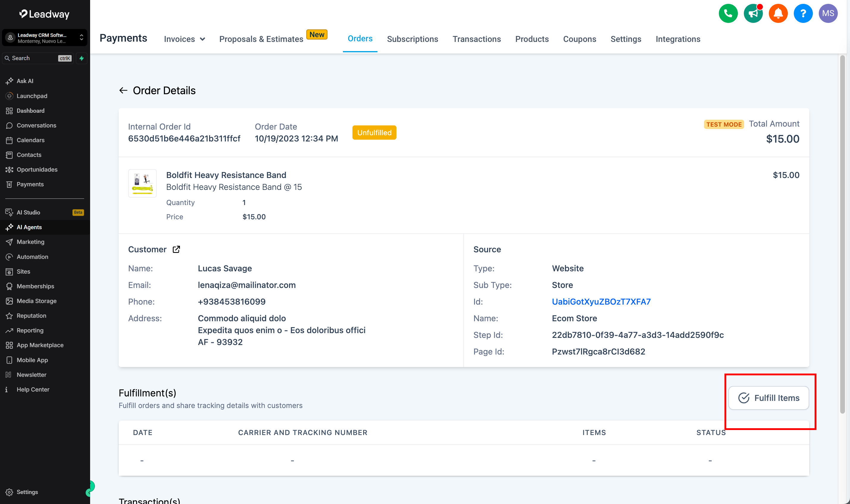Expand the Leadway CRM account switcher

click(45, 38)
